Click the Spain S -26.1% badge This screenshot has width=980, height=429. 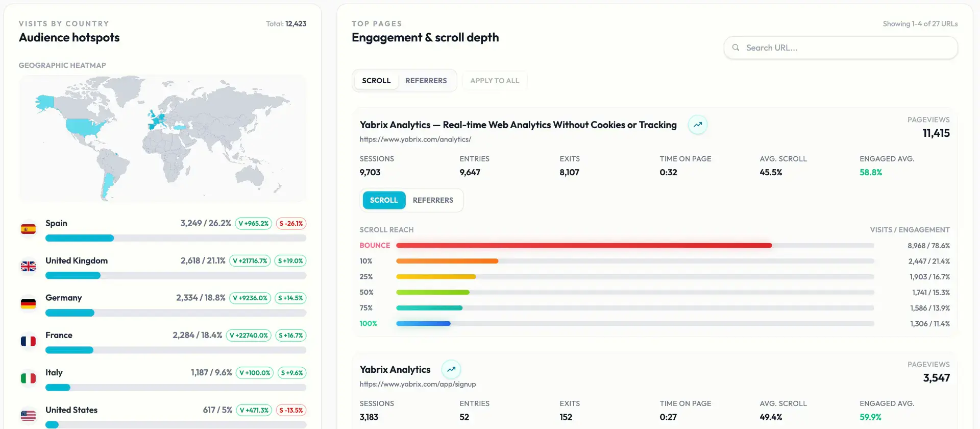[291, 223]
